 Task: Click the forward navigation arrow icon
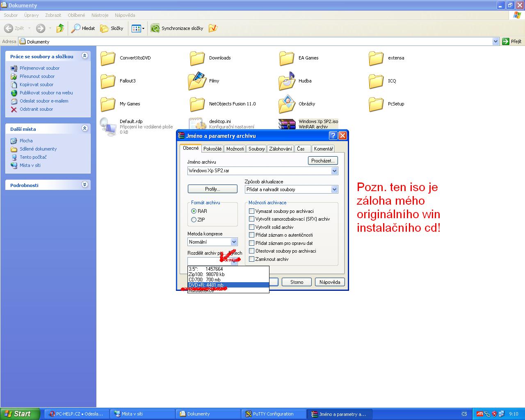[x=40, y=28]
